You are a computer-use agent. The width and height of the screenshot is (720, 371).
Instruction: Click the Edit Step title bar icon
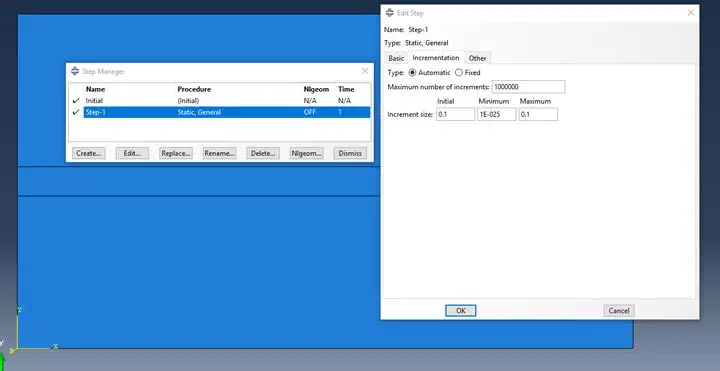(390, 13)
